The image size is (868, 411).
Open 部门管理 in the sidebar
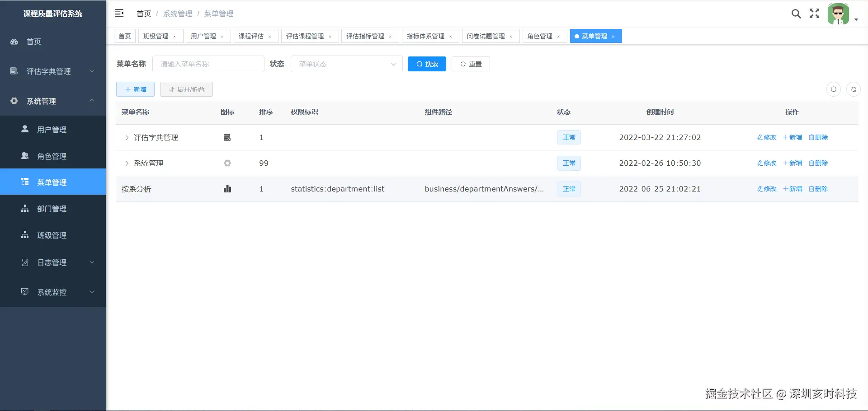click(53, 209)
